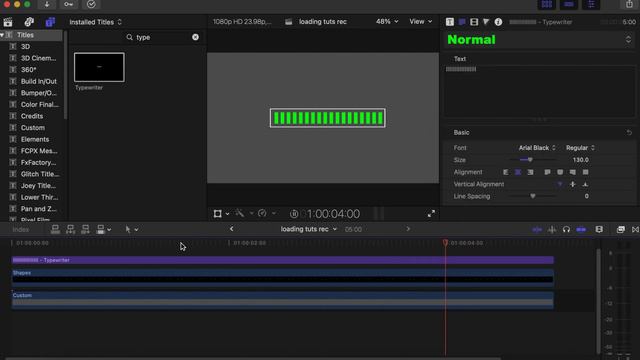Toggle Inspector visibility at top right

591,4
